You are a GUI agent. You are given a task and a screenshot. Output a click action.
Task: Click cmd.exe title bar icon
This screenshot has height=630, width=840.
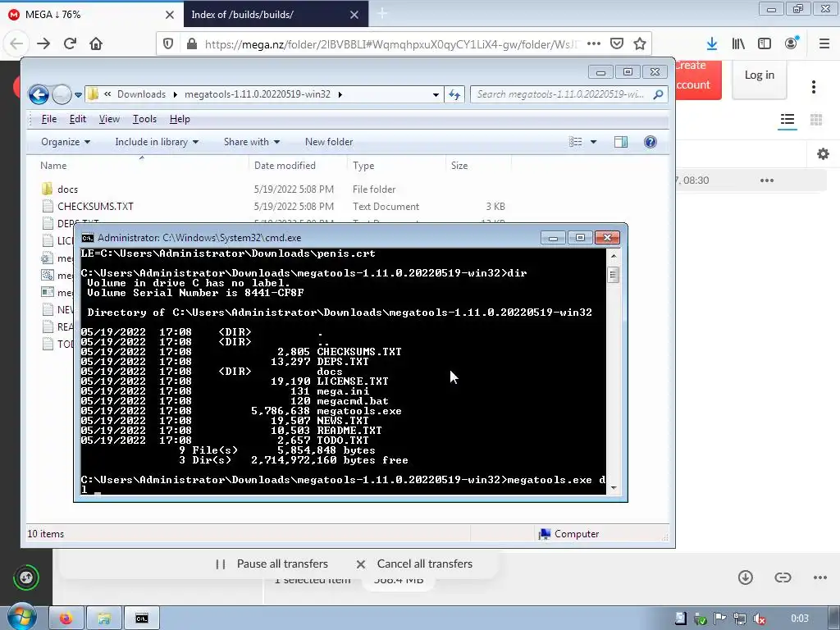[87, 238]
